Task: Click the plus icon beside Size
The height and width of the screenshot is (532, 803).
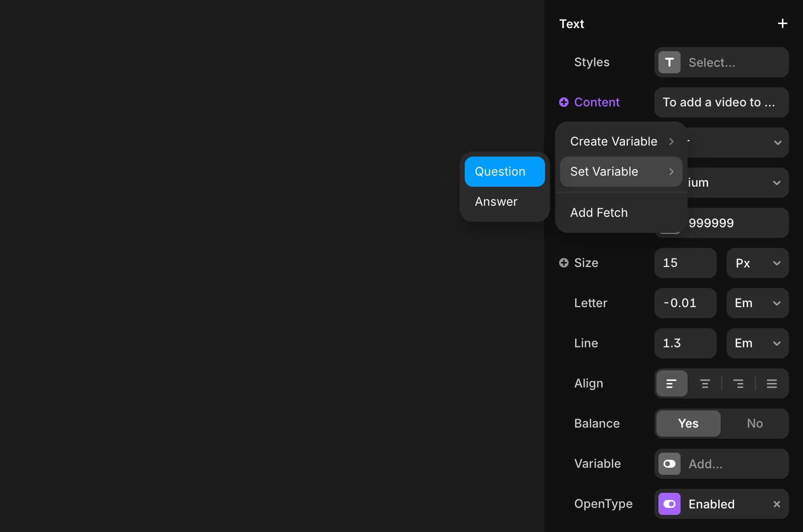Action: (564, 263)
